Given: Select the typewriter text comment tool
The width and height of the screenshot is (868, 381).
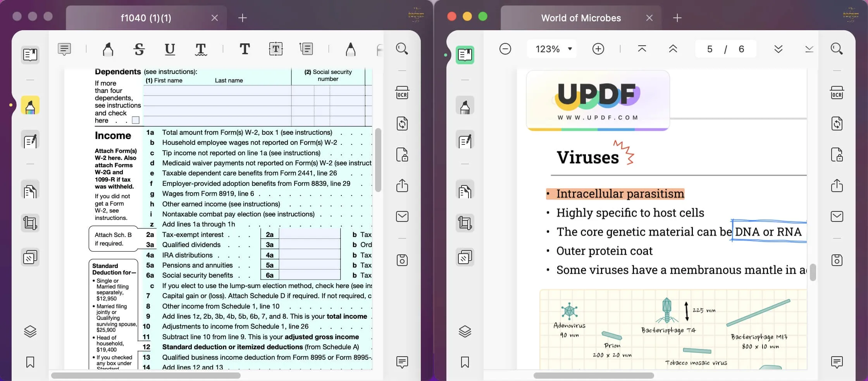Looking at the screenshot, I should [x=245, y=49].
